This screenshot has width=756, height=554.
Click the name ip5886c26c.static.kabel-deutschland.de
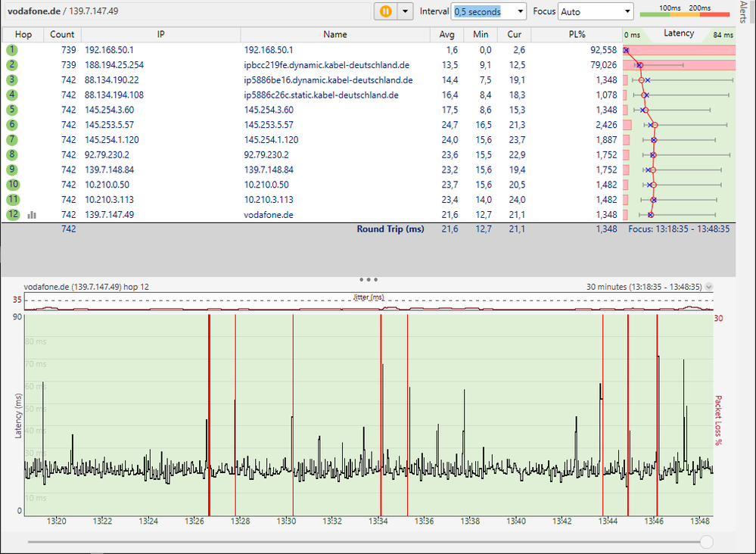(321, 95)
